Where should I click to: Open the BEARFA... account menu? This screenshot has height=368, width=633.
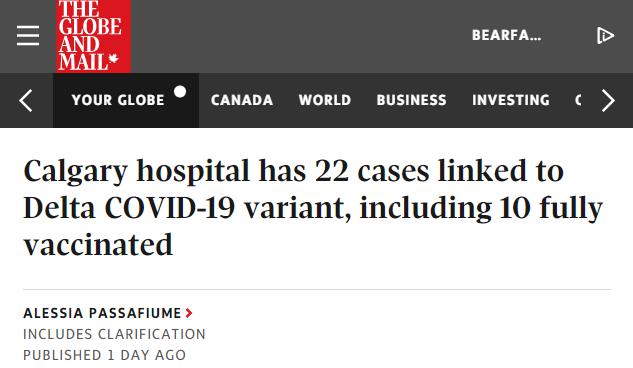[507, 36]
